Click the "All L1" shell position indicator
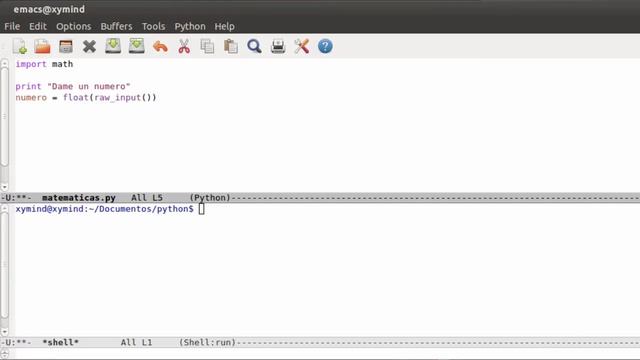 136,342
